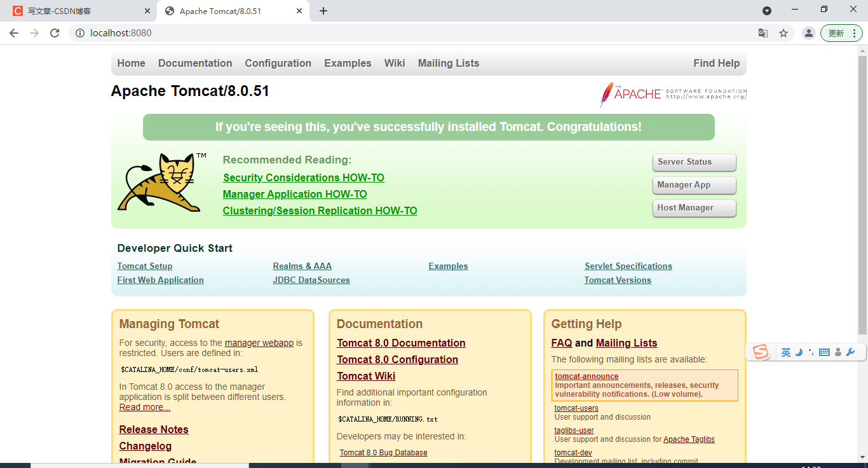Open the Apache Taglibs link

click(x=689, y=439)
